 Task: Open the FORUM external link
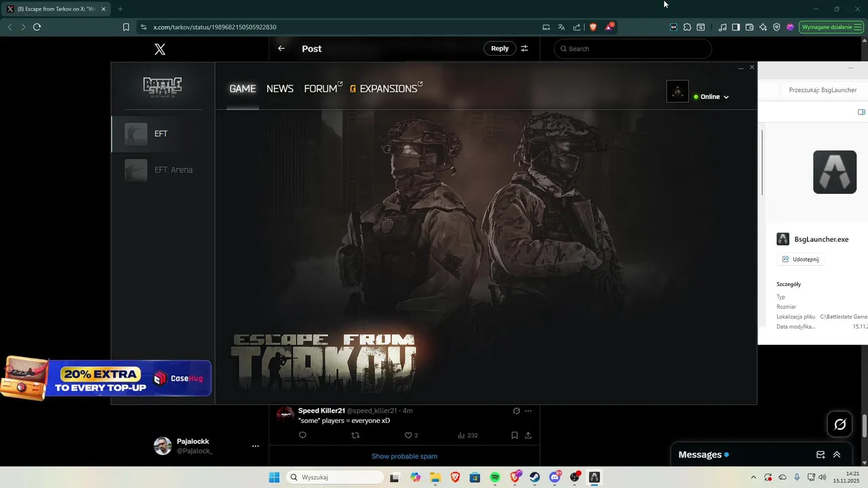tap(323, 88)
